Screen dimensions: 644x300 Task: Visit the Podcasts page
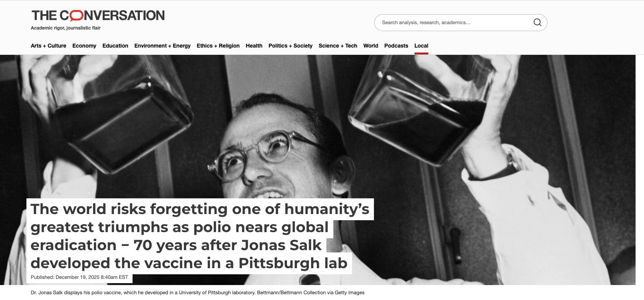pos(396,46)
